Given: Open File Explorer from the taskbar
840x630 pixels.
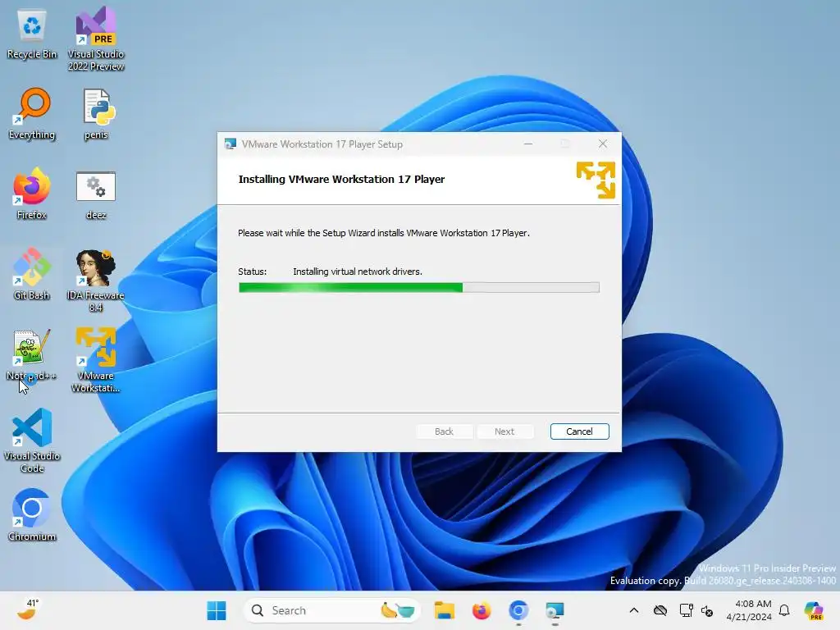Looking at the screenshot, I should click(x=444, y=610).
